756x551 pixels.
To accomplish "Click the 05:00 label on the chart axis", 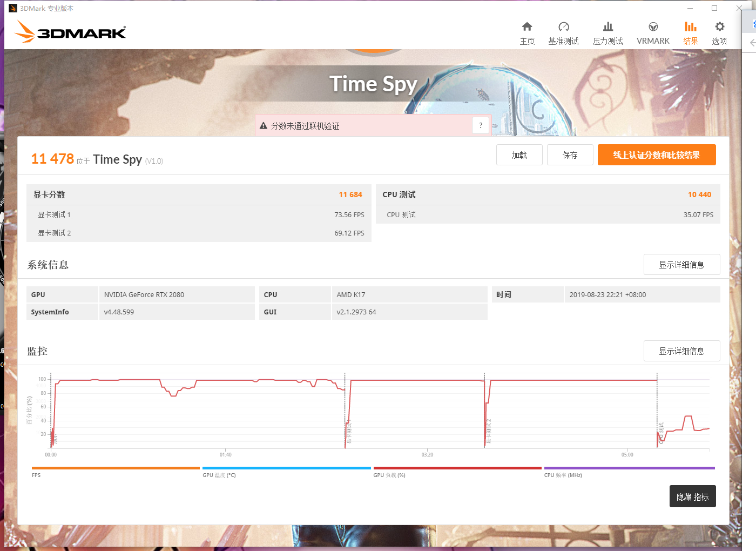I will [x=627, y=455].
